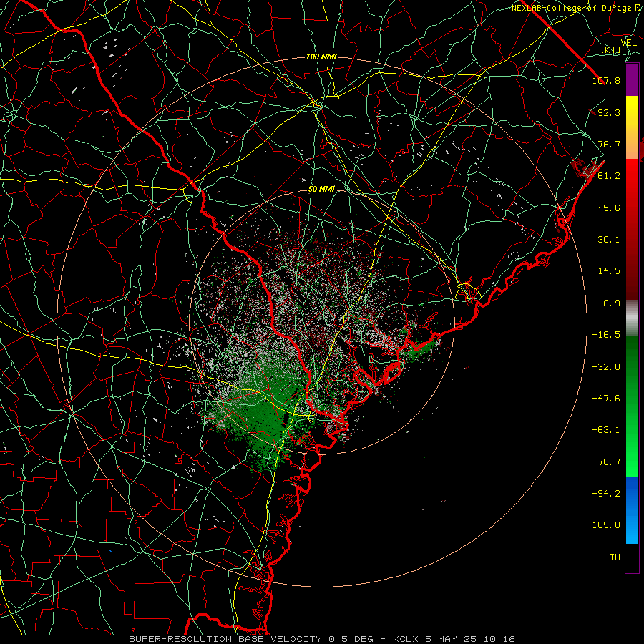Click the 92.3 legend value

[x=609, y=112]
